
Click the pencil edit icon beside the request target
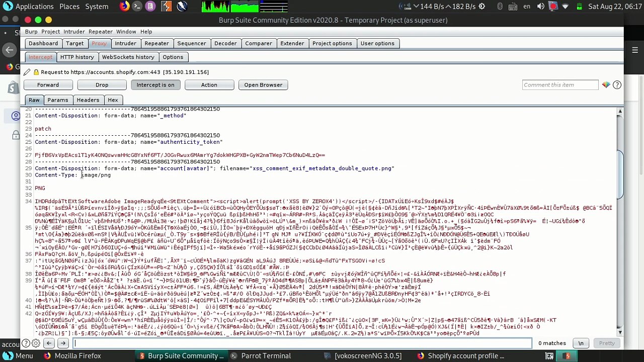click(27, 72)
